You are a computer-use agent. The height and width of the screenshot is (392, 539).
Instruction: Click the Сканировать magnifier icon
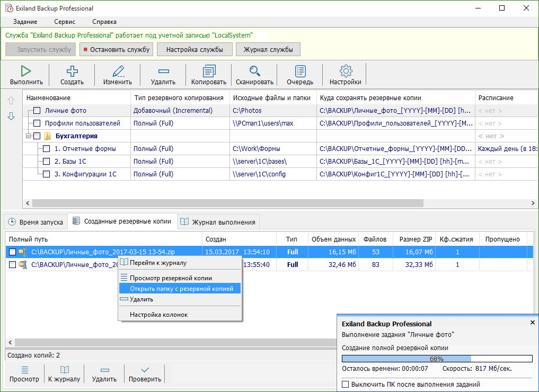254,71
